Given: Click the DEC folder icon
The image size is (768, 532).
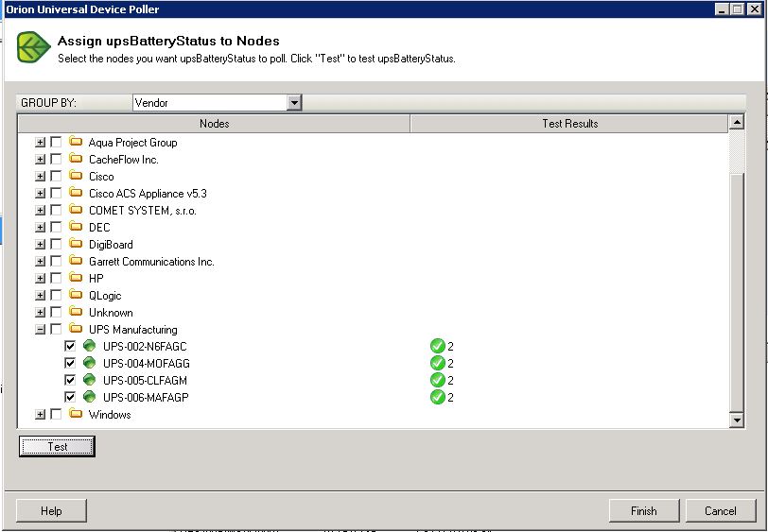Looking at the screenshot, I should [76, 227].
